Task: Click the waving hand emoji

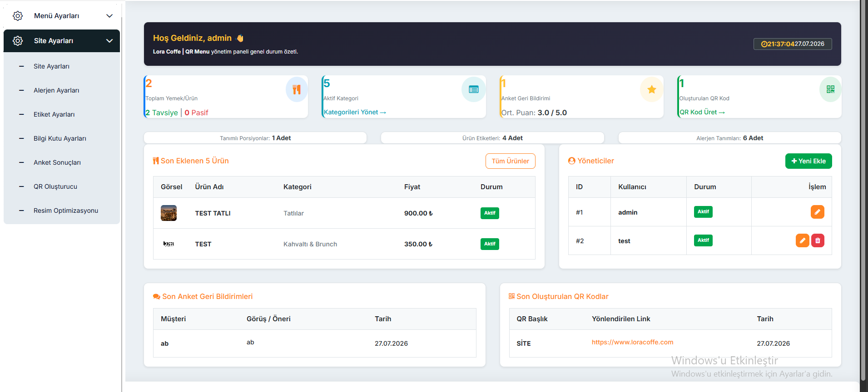Action: [x=240, y=38]
